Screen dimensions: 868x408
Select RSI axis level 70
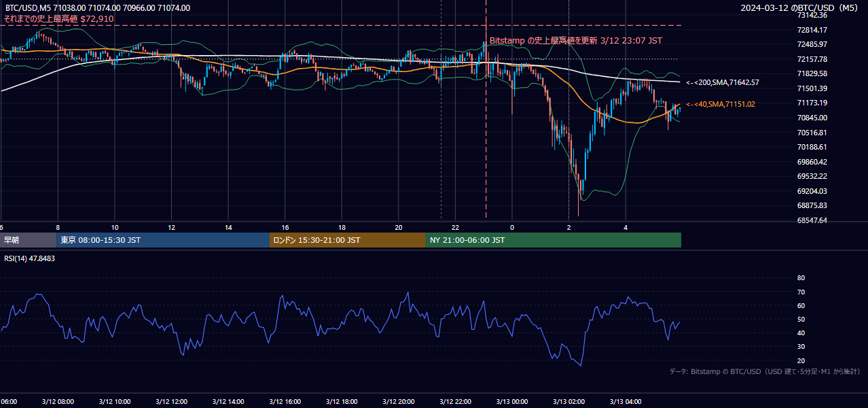(801, 292)
